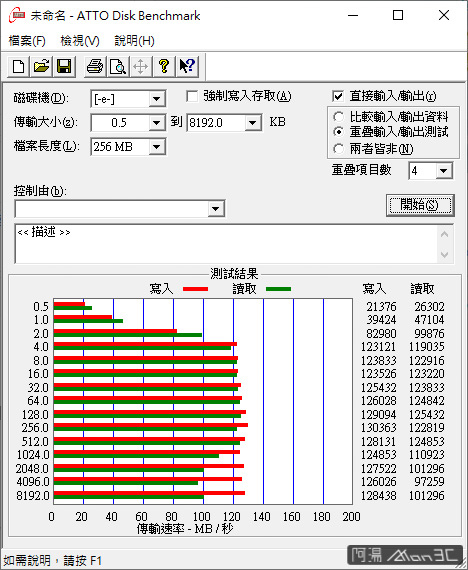Click the description box scroll up arrow
Screen dimensions: 468x570
(445, 234)
